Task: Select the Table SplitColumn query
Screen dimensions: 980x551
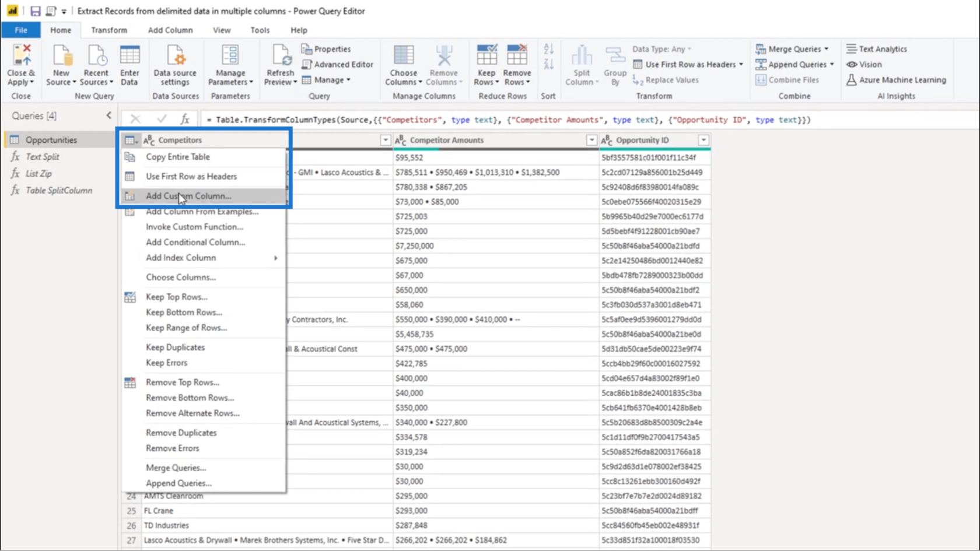Action: click(60, 191)
